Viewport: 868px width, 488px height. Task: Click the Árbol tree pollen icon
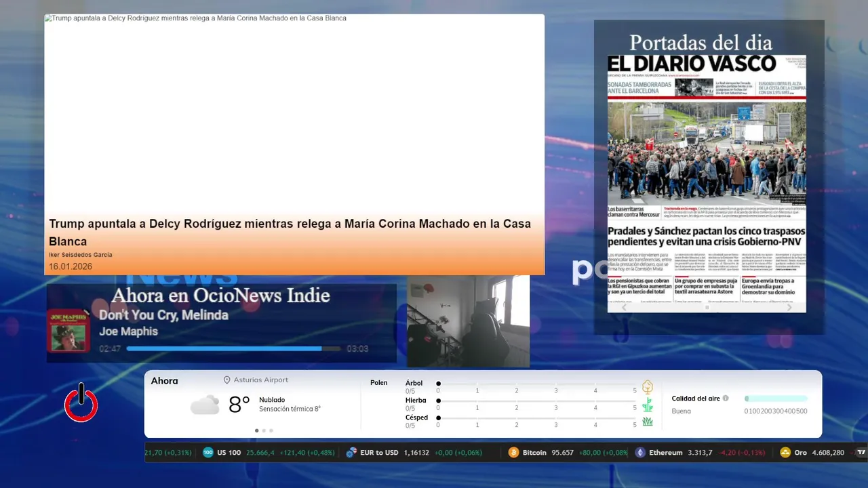(x=648, y=388)
